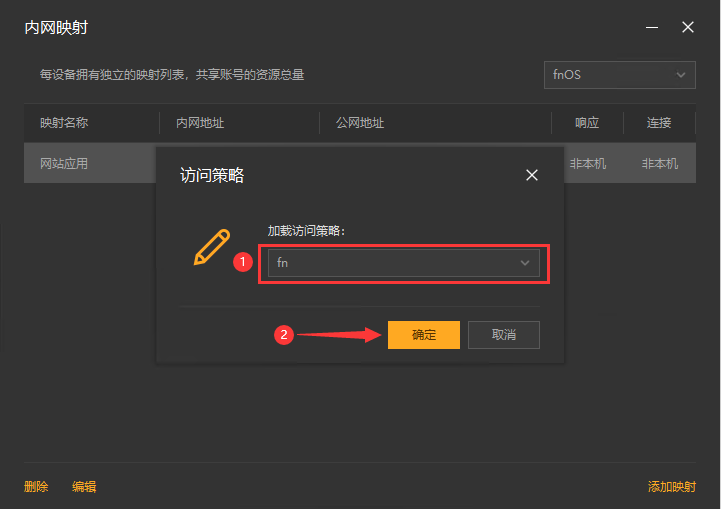Minimize the 内网映射 window
Image resolution: width=721 pixels, height=509 pixels.
coord(652,28)
